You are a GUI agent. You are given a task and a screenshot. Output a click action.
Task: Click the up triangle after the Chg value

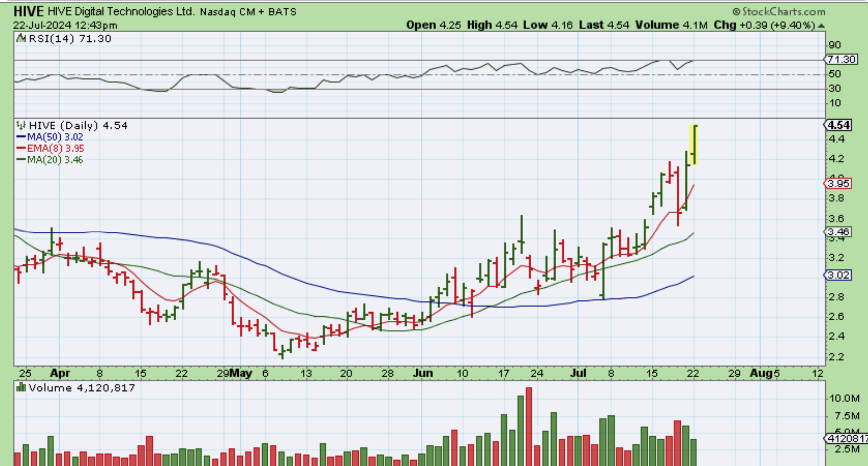[x=822, y=25]
